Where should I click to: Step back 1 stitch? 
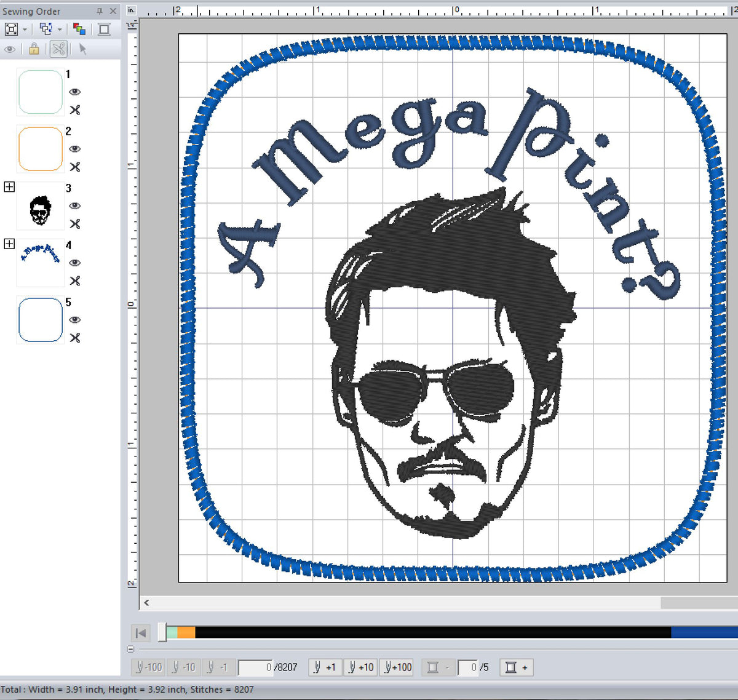coord(218,667)
